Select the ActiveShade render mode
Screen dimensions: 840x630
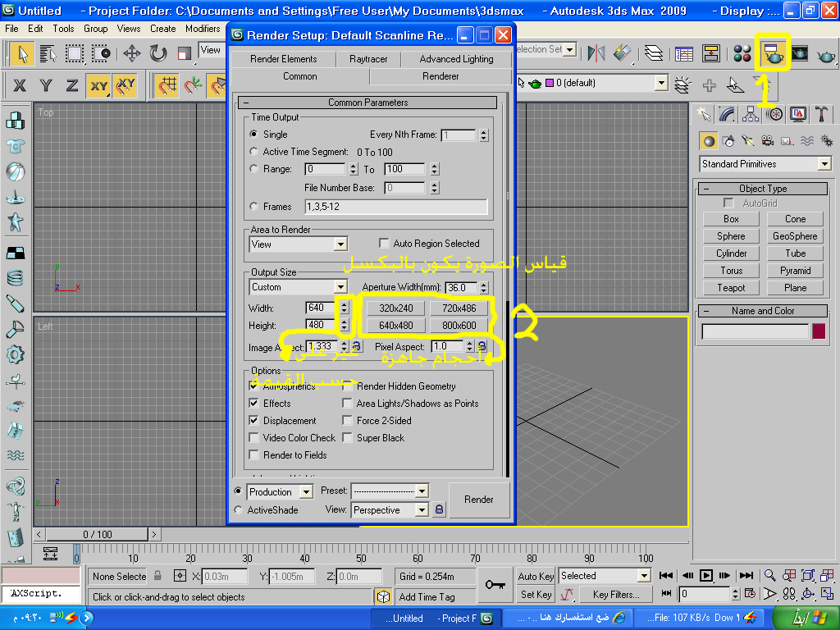click(x=239, y=510)
